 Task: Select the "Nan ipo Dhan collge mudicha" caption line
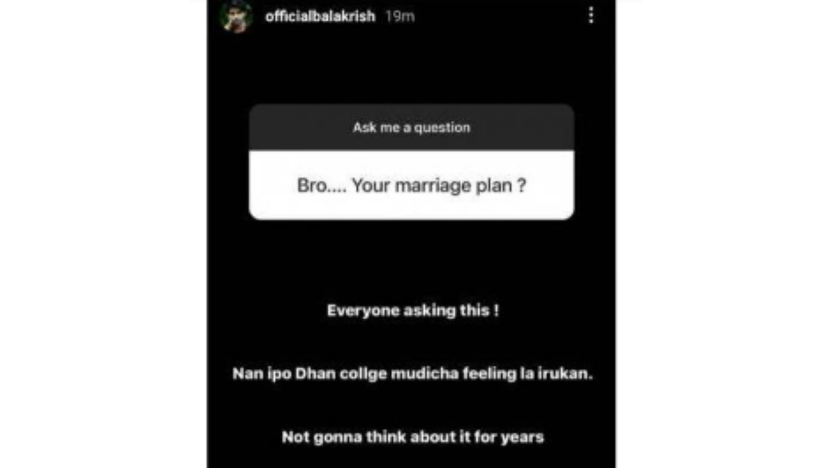[x=345, y=374]
